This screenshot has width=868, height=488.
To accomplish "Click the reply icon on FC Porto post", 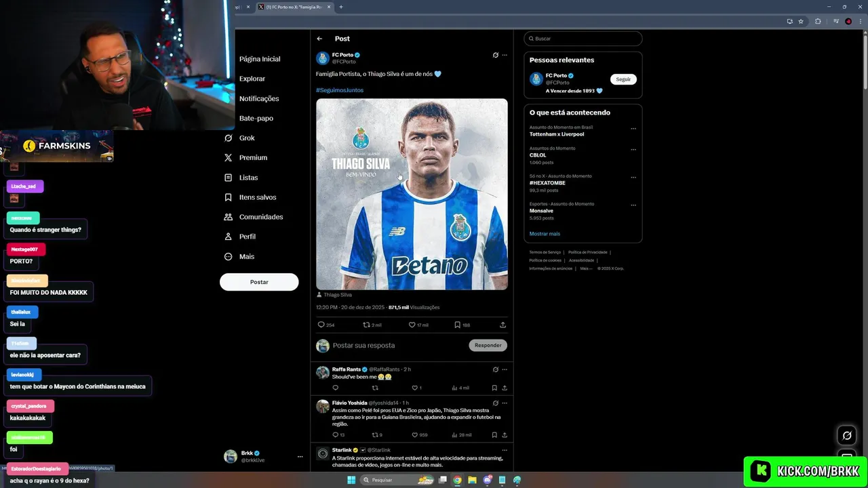I will 321,325.
